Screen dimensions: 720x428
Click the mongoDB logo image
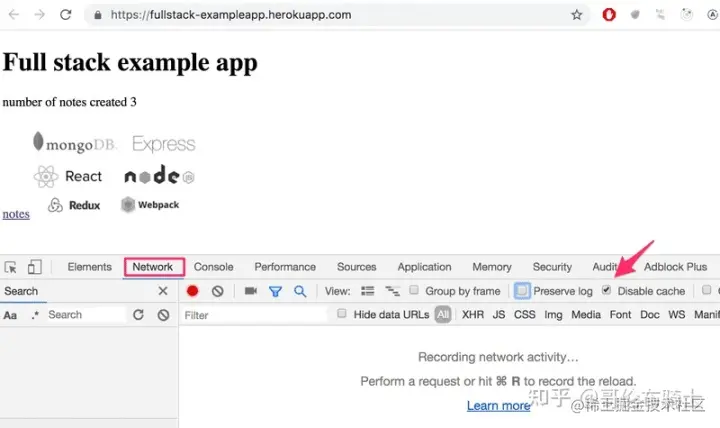(73, 143)
